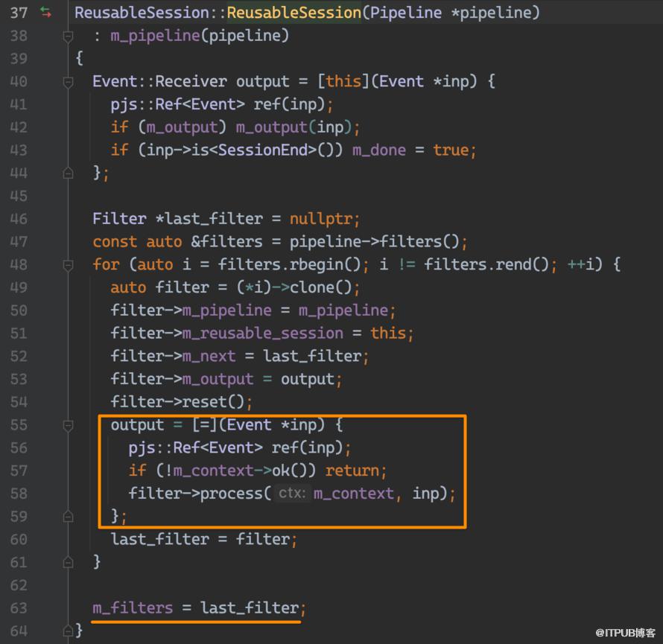Click "last_filter = filter" assignment on line 60
This screenshot has width=663, height=644.
(200, 540)
